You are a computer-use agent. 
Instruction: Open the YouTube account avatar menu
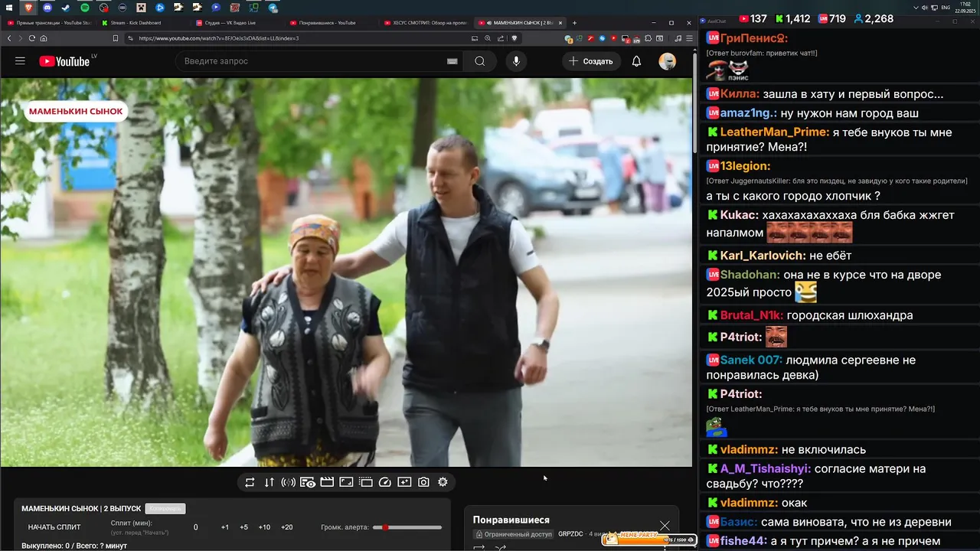point(668,61)
